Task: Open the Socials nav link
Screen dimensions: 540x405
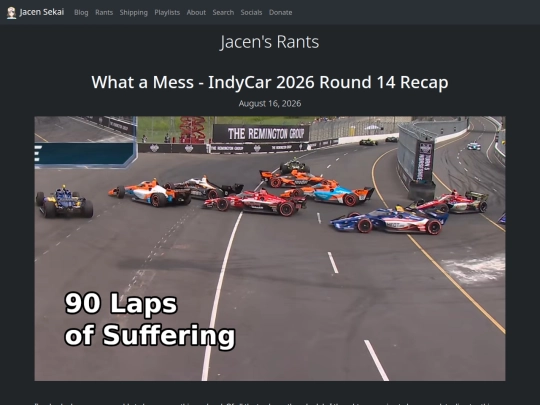Action: (251, 12)
